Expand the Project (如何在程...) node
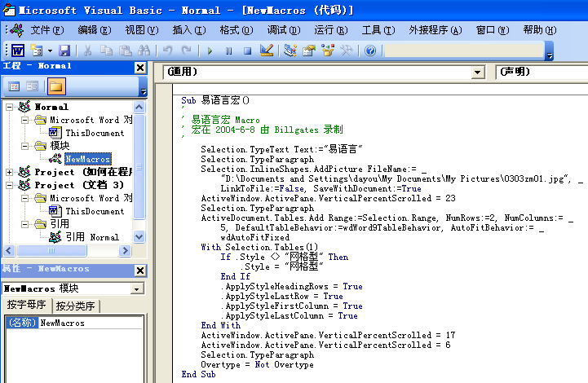Viewport: 588px width, 383px height. click(9, 173)
